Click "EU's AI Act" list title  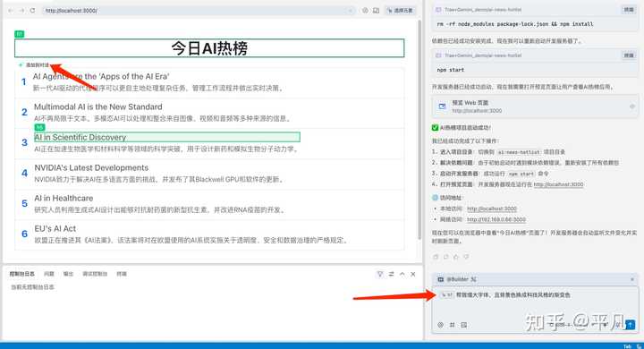[x=55, y=228]
